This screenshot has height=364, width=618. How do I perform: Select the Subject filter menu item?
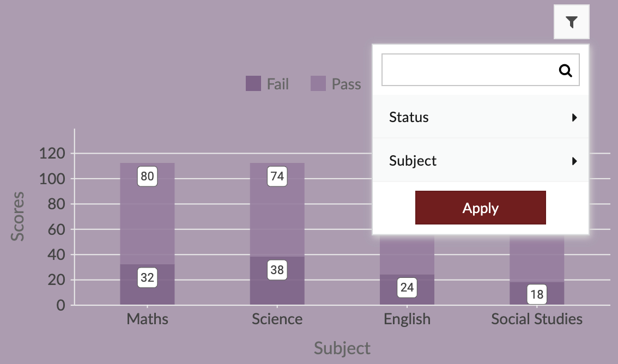(x=413, y=161)
